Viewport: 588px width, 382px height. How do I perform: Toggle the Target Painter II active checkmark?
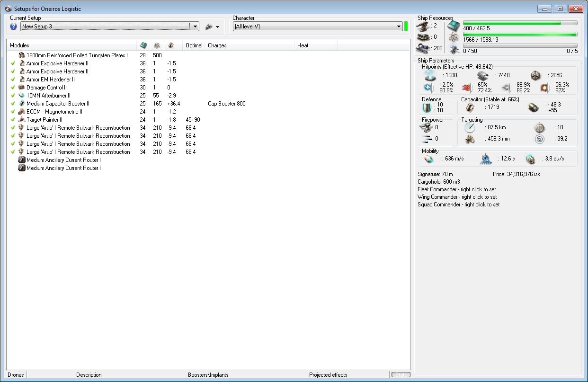[13, 120]
